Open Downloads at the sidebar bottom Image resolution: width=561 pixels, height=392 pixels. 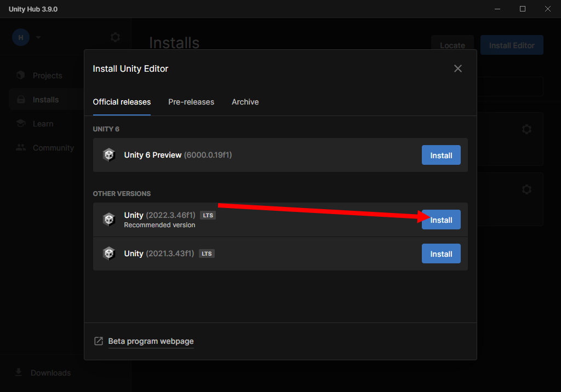click(x=50, y=373)
